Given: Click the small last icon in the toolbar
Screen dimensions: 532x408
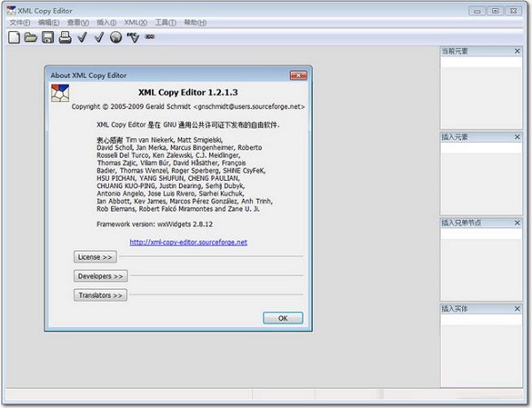Looking at the screenshot, I should pyautogui.click(x=150, y=36).
